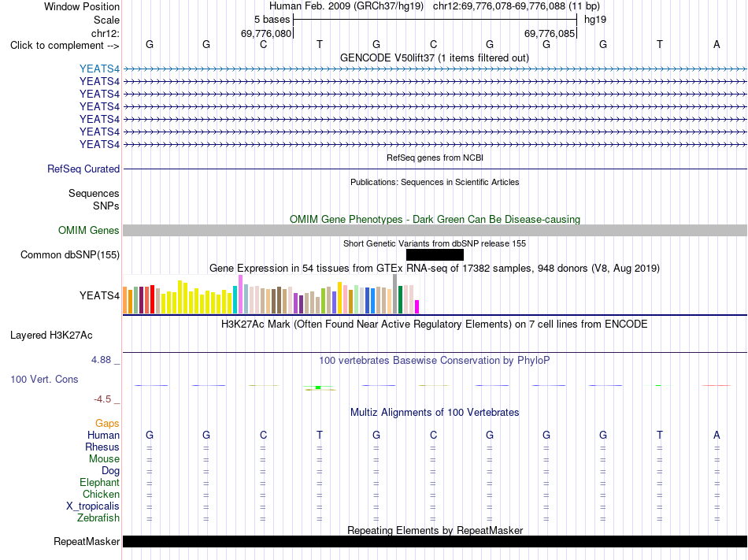
Task: Click the 69,776,085 coordinate marker
Action: (549, 33)
